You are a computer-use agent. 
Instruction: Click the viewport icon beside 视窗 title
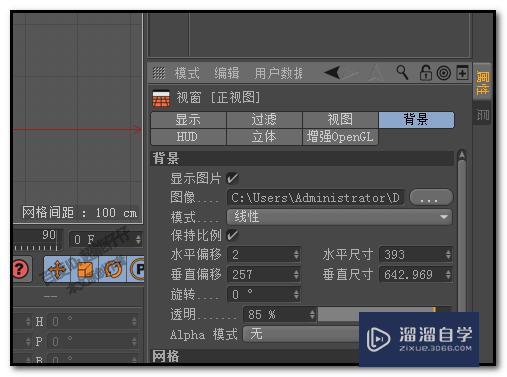[x=161, y=99]
